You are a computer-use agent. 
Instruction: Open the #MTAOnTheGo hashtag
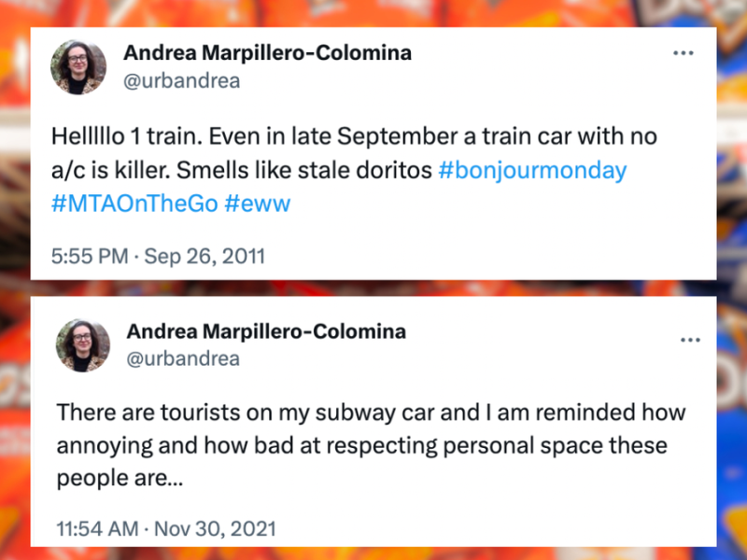[134, 203]
